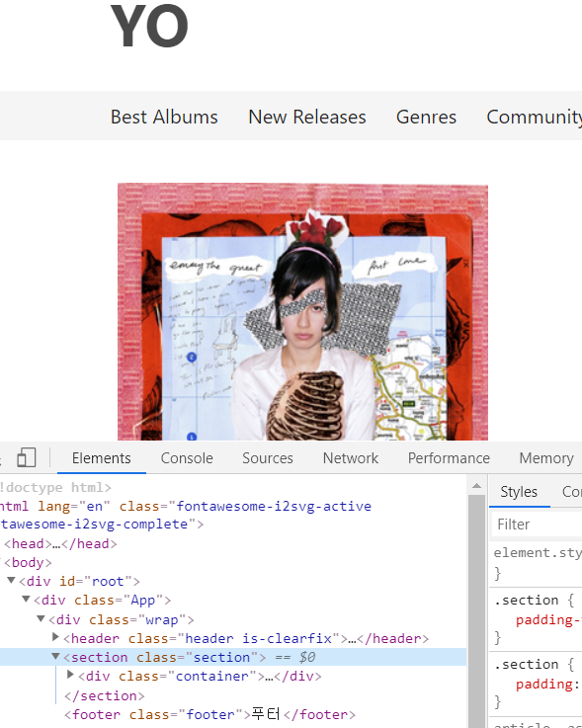Viewport: 582px width, 728px height.
Task: Click the padding- property of first .section rule
Action: 548,619
